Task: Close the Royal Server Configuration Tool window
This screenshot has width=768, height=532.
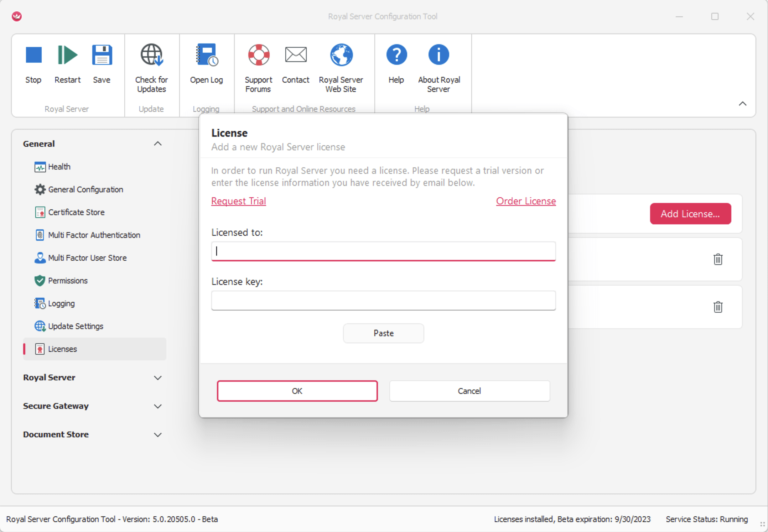Action: click(751, 16)
